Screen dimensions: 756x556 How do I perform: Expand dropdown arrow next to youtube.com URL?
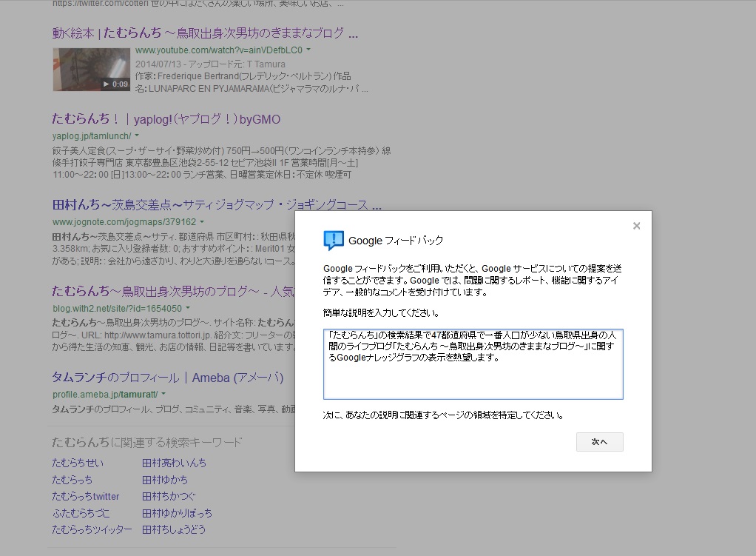tap(308, 50)
